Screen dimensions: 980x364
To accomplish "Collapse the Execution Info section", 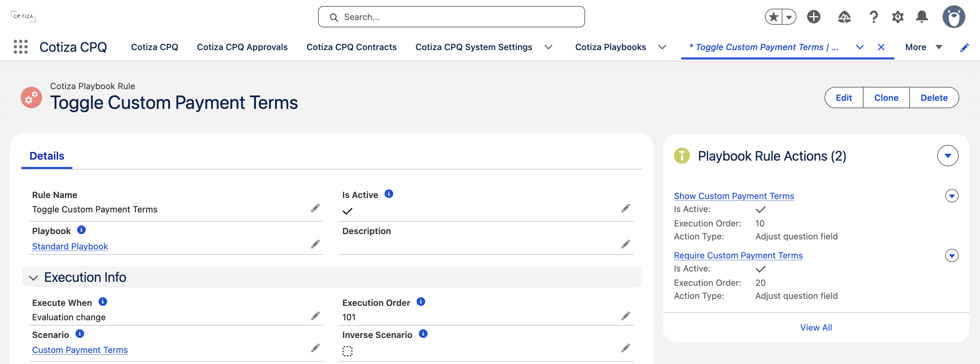I will pos(33,278).
